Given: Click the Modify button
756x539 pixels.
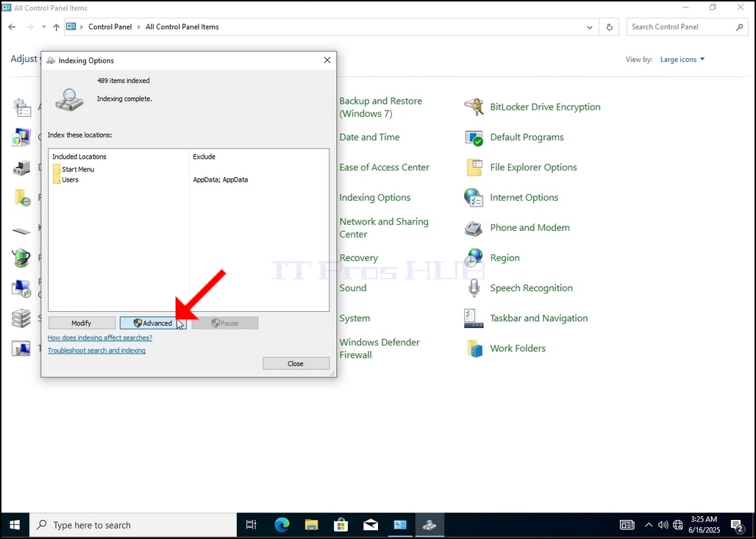Looking at the screenshot, I should (82, 323).
